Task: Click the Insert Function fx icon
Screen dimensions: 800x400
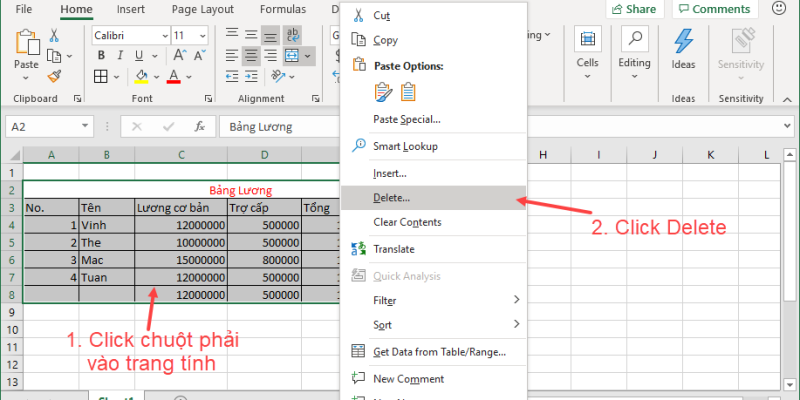Action: pyautogui.click(x=200, y=127)
